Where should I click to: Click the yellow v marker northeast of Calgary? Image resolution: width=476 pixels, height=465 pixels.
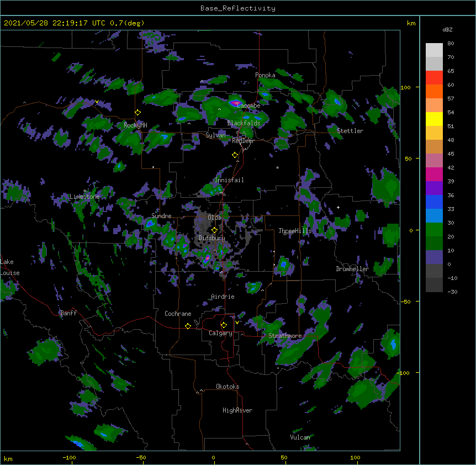(x=237, y=323)
